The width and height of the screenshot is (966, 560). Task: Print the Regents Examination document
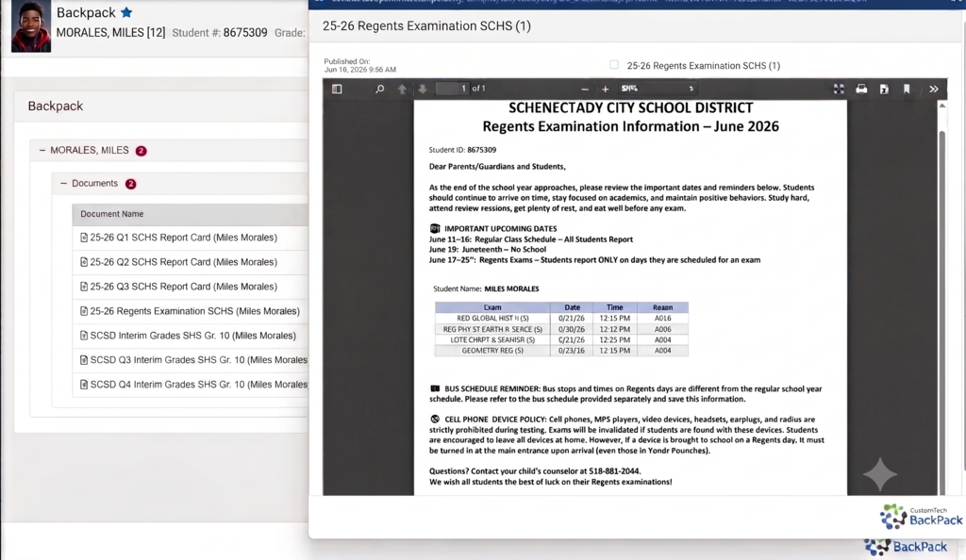[861, 90]
